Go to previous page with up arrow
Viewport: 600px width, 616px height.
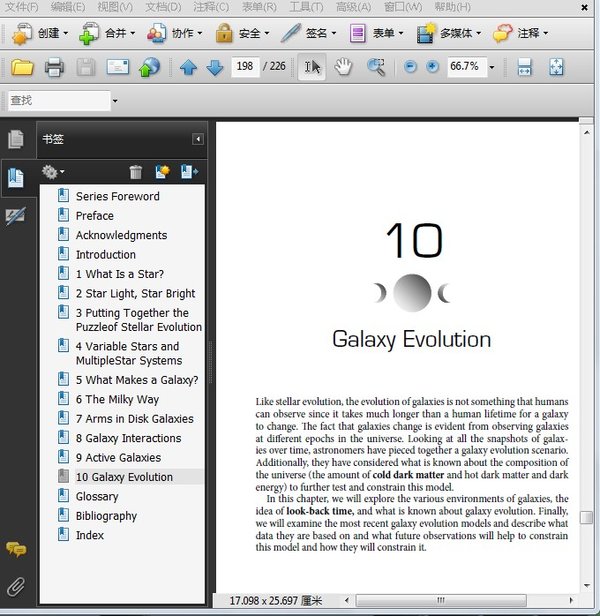tap(188, 68)
